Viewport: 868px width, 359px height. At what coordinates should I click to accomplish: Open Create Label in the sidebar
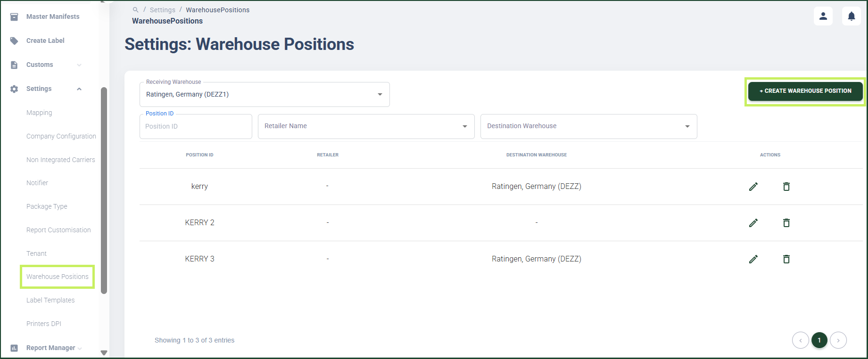pos(45,41)
